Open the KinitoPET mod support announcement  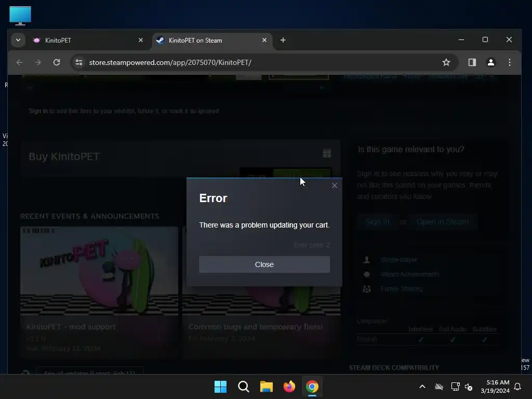coord(99,292)
